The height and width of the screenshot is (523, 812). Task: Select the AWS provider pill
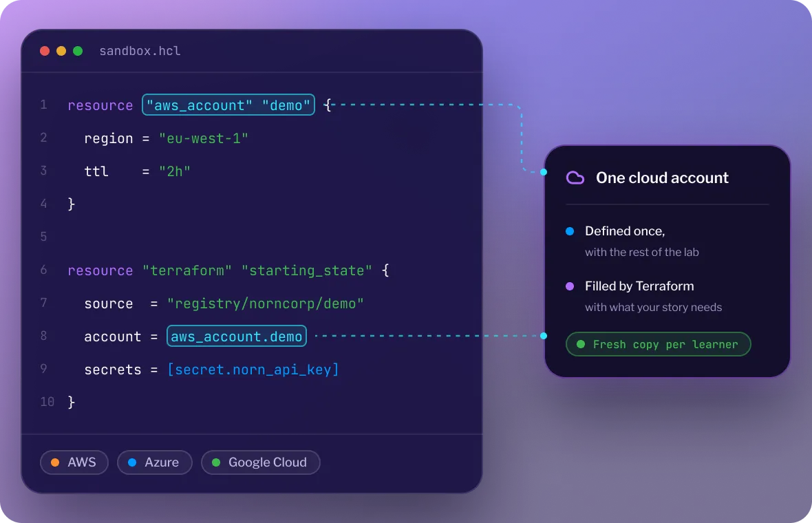(x=74, y=462)
